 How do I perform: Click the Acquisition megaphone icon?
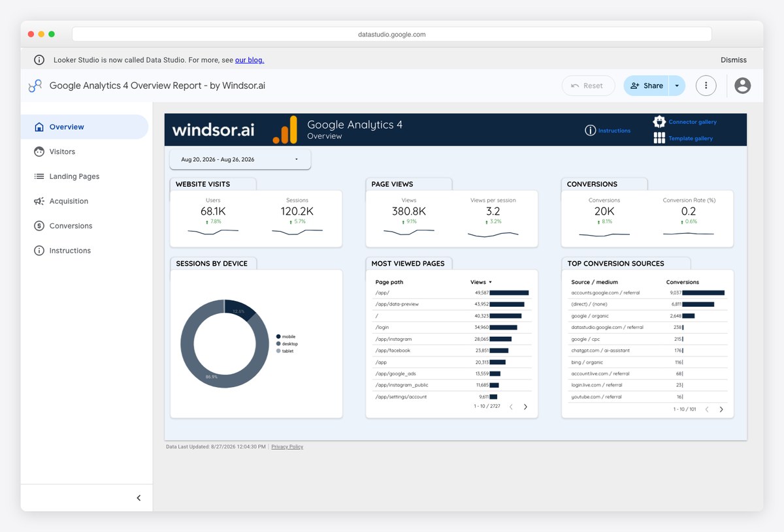click(x=39, y=201)
